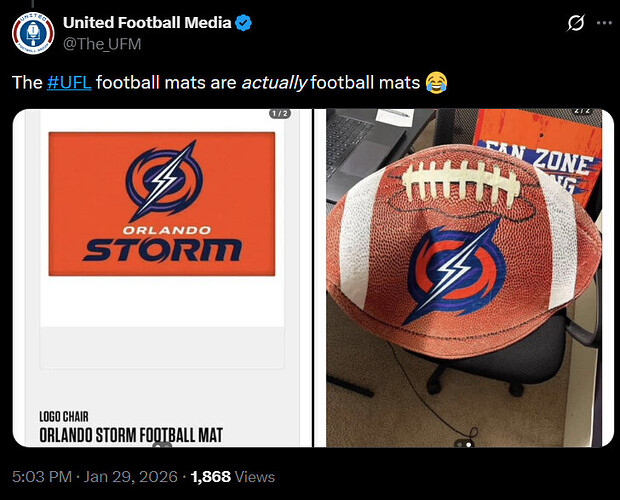The height and width of the screenshot is (500, 620).
Task: Click the United Football Media display name
Action: click(147, 23)
